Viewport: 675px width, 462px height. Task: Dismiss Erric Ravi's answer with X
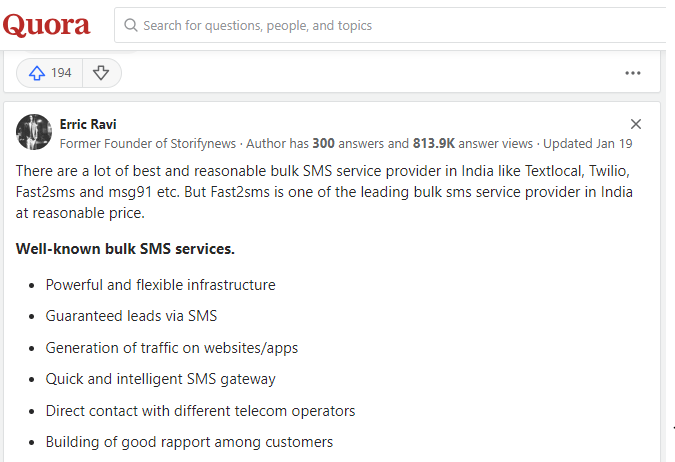pos(636,124)
